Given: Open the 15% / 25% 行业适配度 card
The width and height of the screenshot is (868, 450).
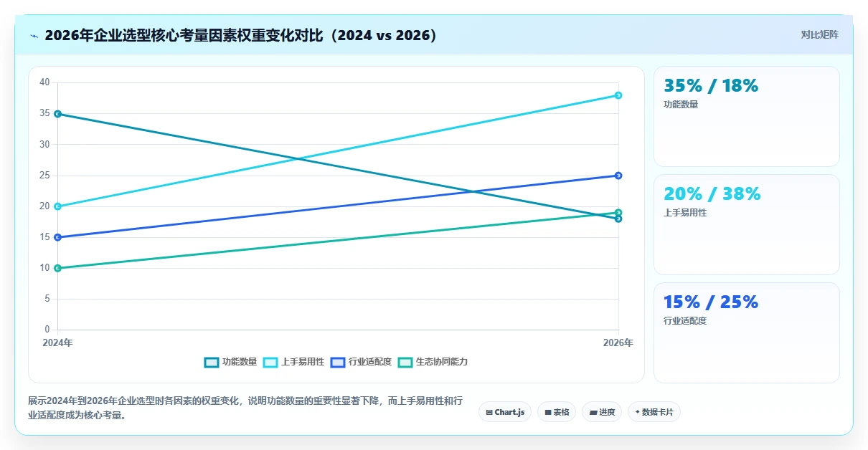Looking at the screenshot, I should click(747, 333).
